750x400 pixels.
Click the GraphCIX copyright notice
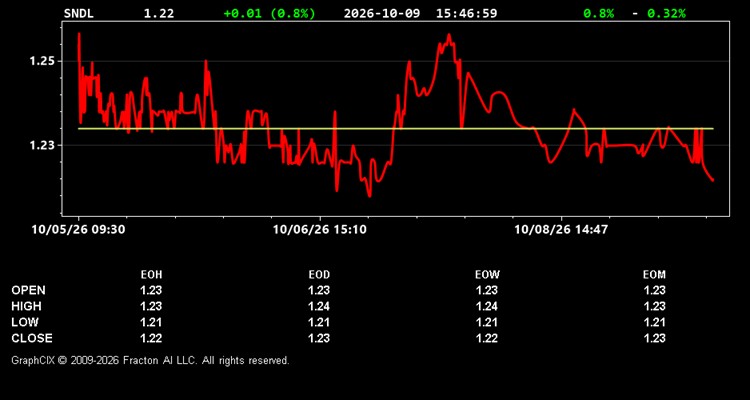pos(150,360)
